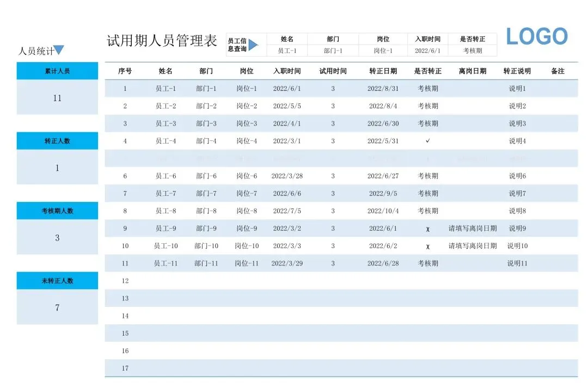
Task: Click the 转正日期 cell 2022/10/4
Action: (x=383, y=211)
